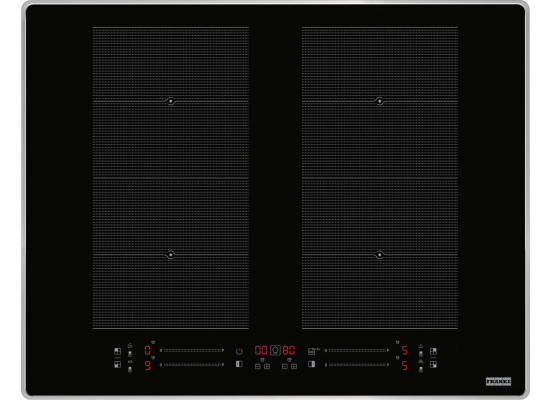
Task: Tap the timer symbol under the 00 display
Action: click(x=262, y=360)
